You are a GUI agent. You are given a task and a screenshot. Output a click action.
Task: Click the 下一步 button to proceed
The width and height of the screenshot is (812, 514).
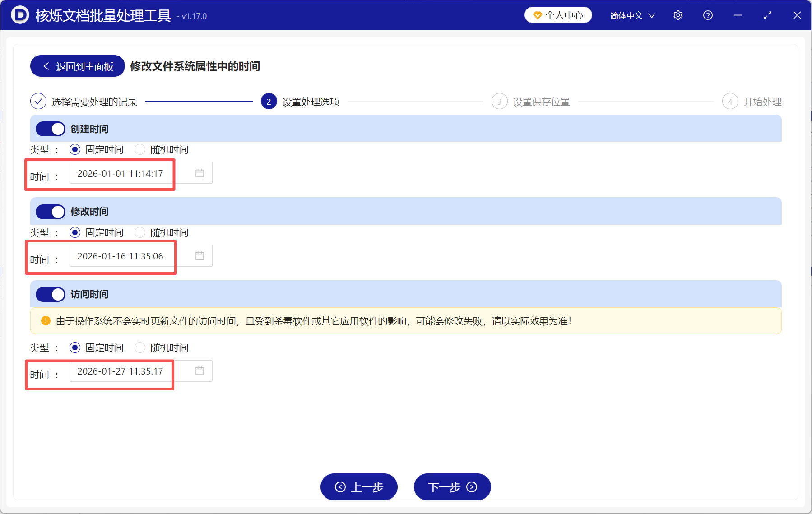(452, 487)
